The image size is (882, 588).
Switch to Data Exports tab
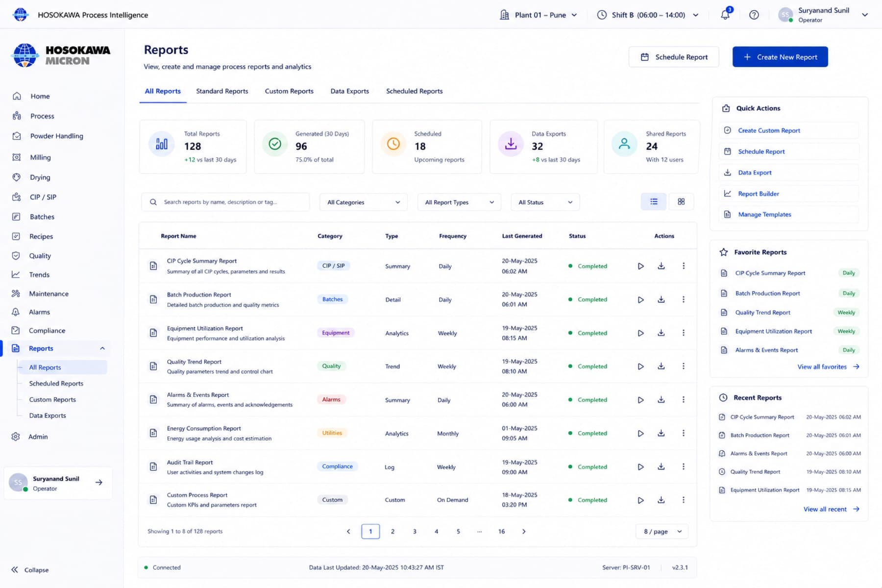[x=350, y=91]
